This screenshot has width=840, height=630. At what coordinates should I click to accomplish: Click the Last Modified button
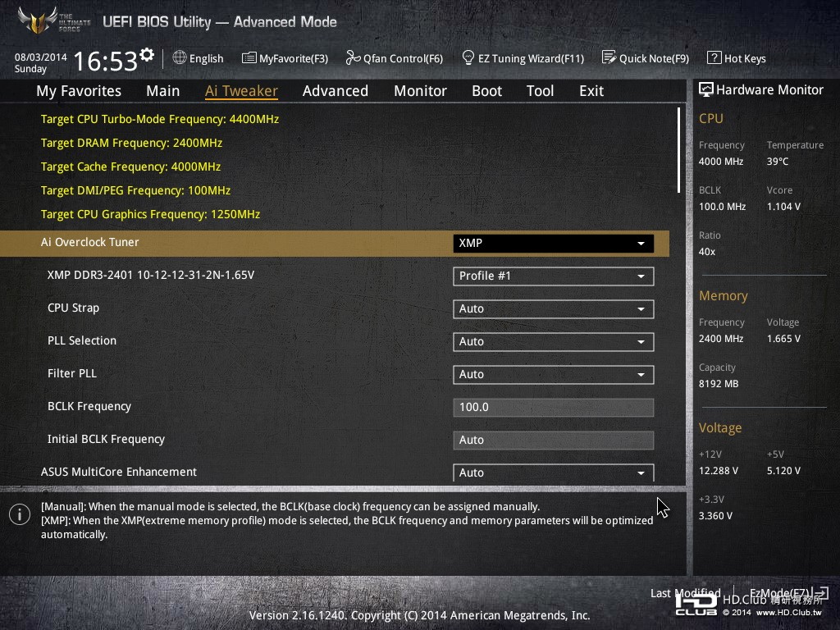point(685,593)
